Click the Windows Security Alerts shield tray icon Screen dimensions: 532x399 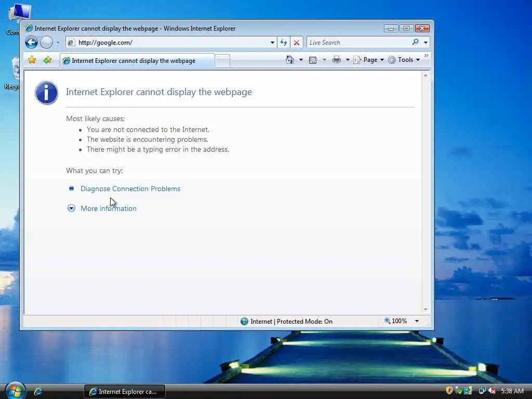click(x=449, y=391)
